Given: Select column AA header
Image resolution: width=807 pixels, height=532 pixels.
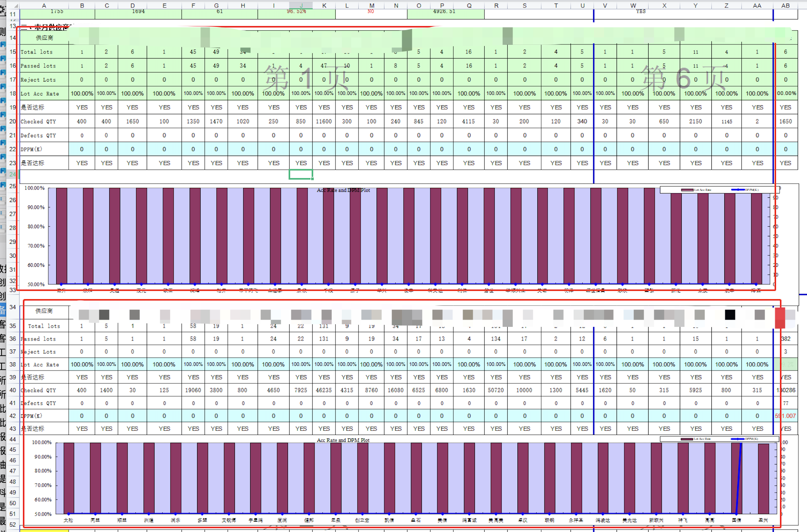Looking at the screenshot, I should click(757, 5).
